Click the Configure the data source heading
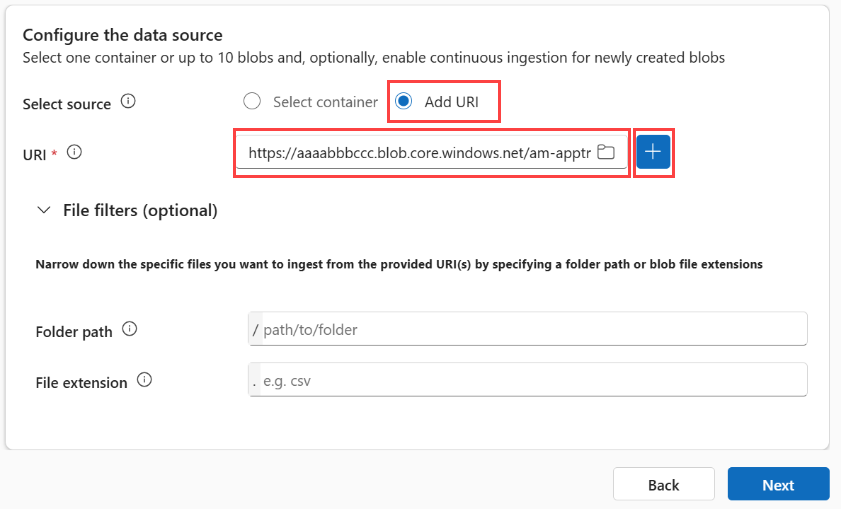The width and height of the screenshot is (841, 509). (x=122, y=36)
